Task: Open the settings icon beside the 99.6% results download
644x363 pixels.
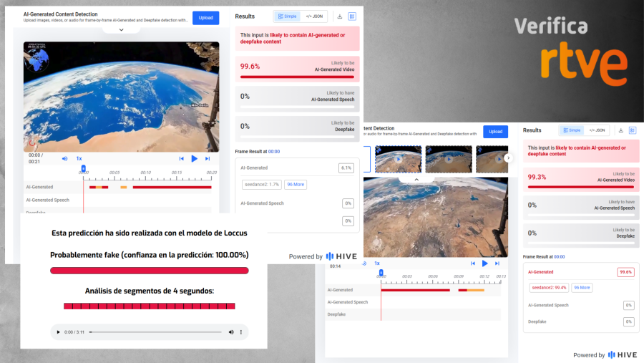Action: point(352,16)
